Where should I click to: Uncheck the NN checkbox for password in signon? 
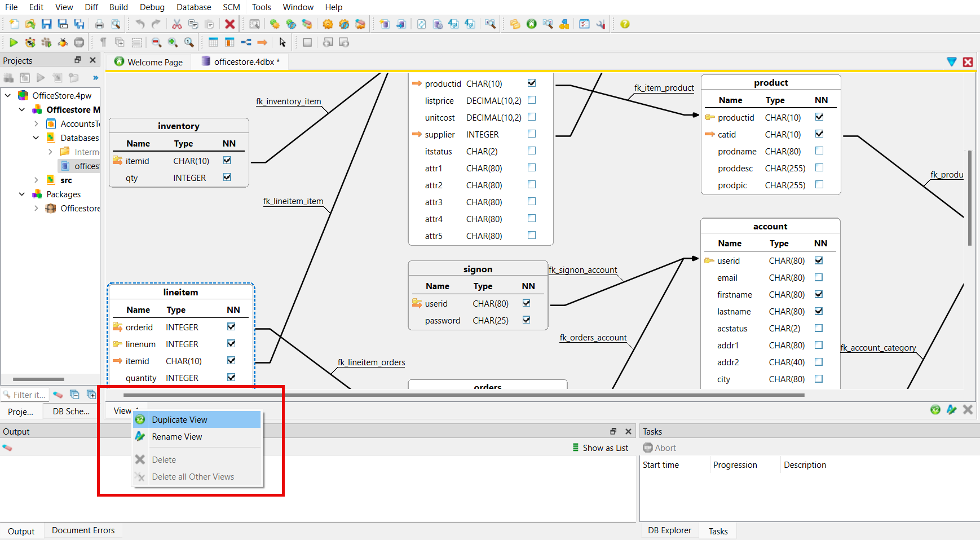(527, 320)
